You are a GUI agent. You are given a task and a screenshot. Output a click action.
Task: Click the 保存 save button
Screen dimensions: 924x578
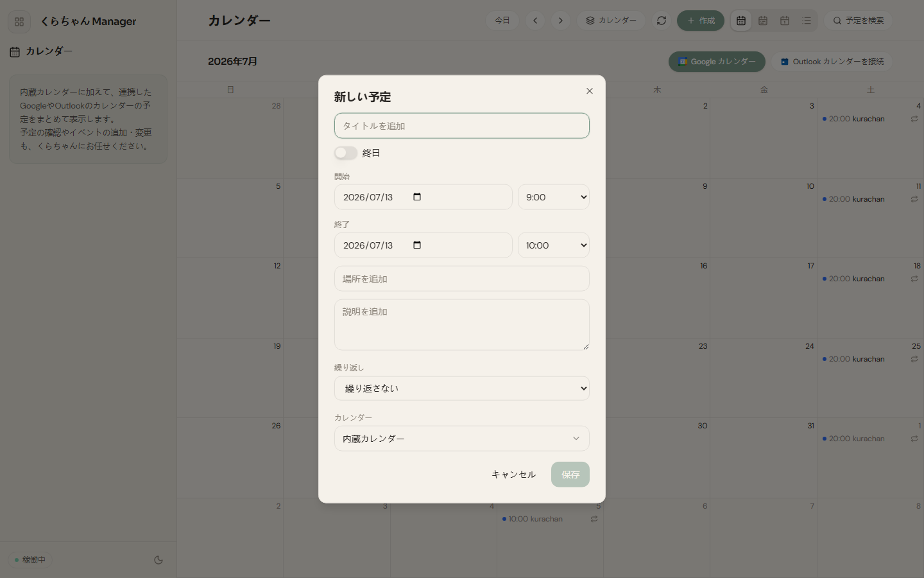point(570,475)
